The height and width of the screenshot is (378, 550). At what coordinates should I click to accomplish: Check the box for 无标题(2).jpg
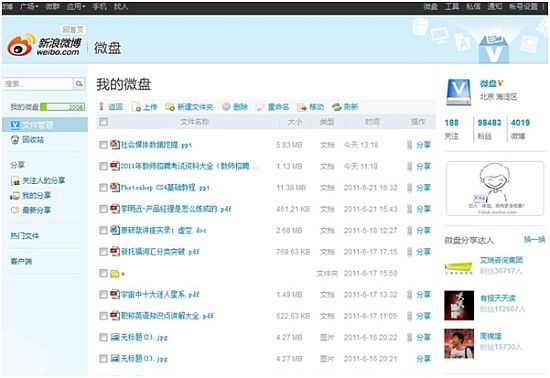(103, 337)
